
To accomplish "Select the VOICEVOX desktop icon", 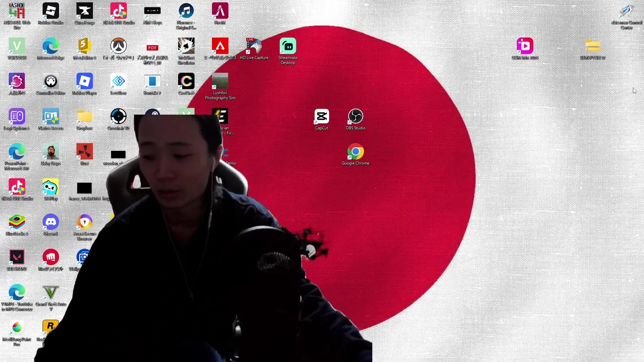I will pyautogui.click(x=17, y=46).
